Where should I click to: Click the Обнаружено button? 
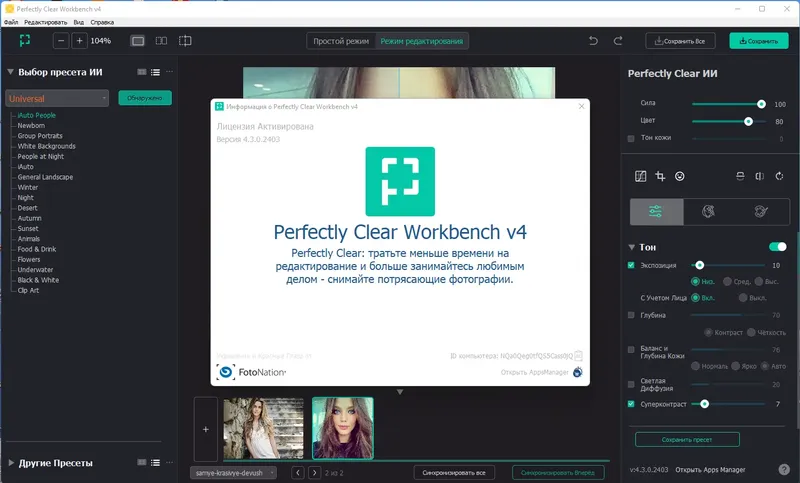click(x=145, y=98)
